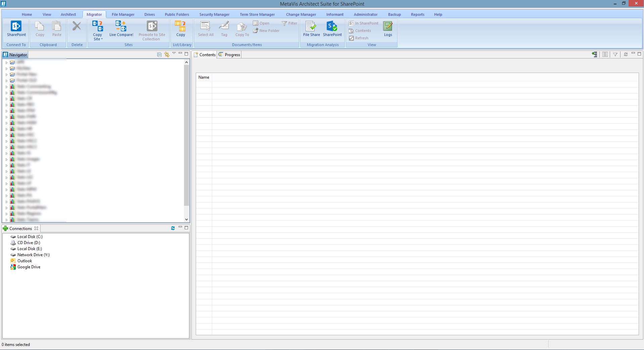Close the Connections tab
Image resolution: width=644 pixels, height=350 pixels.
point(36,228)
